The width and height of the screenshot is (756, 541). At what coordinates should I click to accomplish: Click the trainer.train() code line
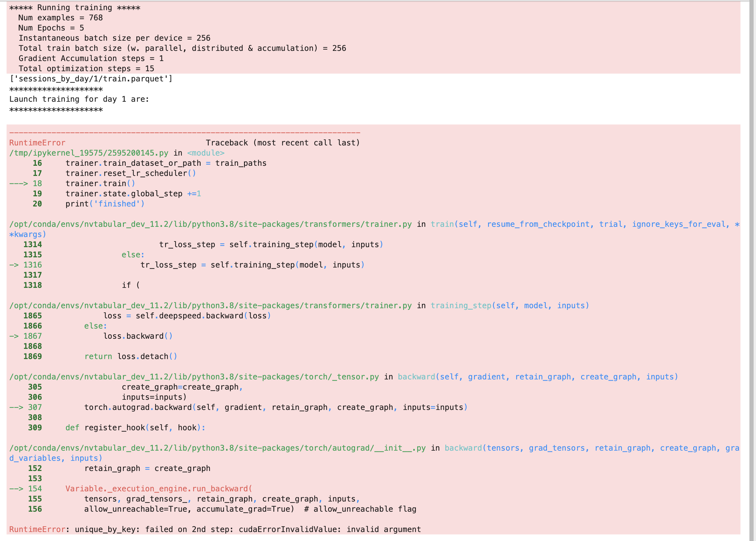[100, 183]
